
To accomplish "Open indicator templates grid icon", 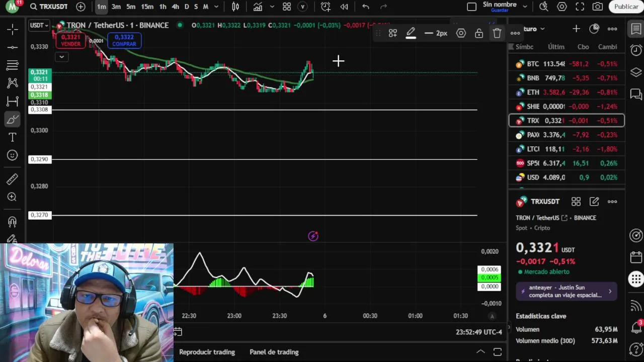I will [x=287, y=7].
